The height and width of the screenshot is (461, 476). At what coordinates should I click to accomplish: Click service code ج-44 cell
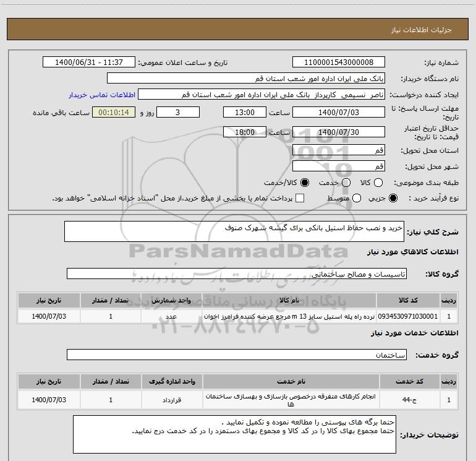tap(409, 400)
